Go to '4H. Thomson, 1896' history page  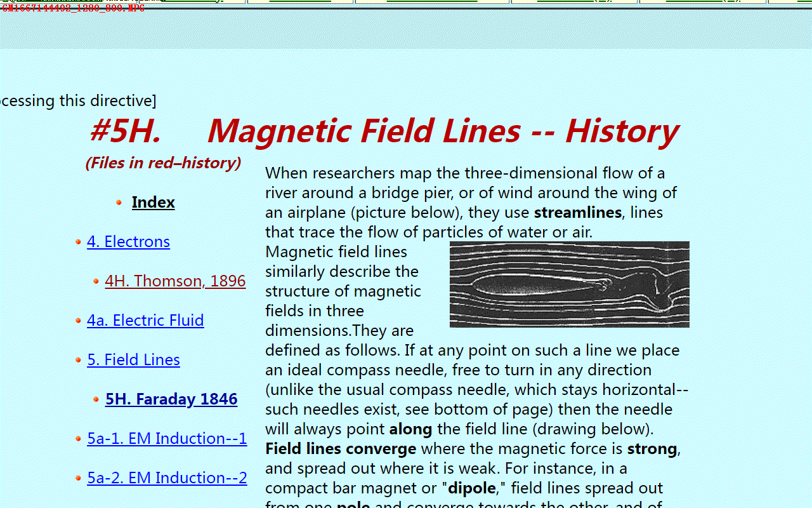[175, 281]
